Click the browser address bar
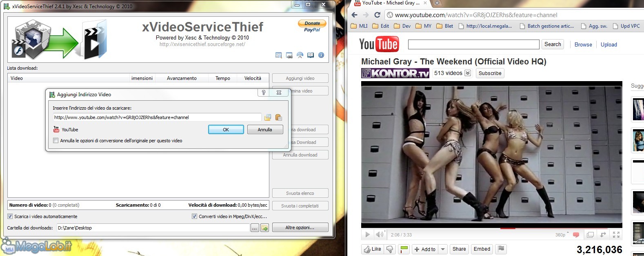Viewport: 644px width, 256px height. 514,15
